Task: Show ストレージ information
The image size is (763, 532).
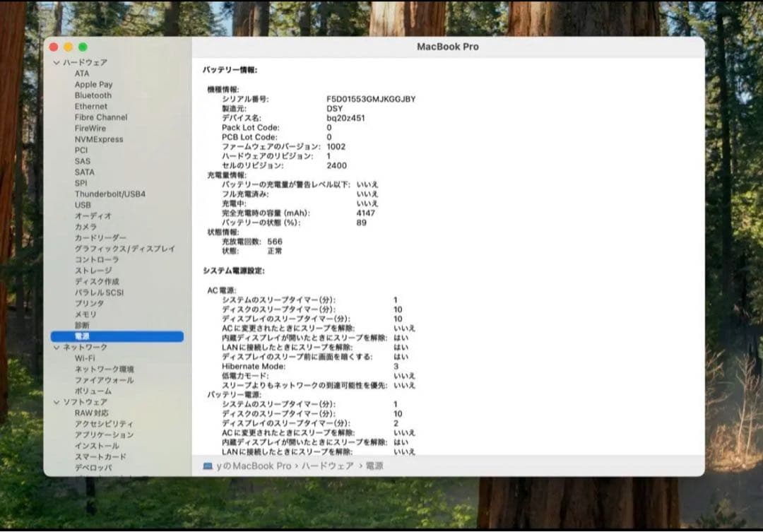Action: [x=93, y=271]
